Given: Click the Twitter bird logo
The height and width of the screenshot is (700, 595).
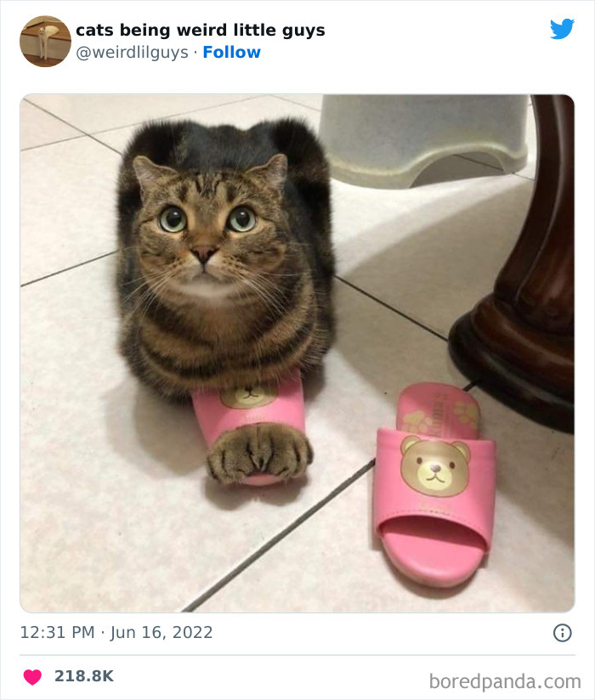Looking at the screenshot, I should [562, 29].
